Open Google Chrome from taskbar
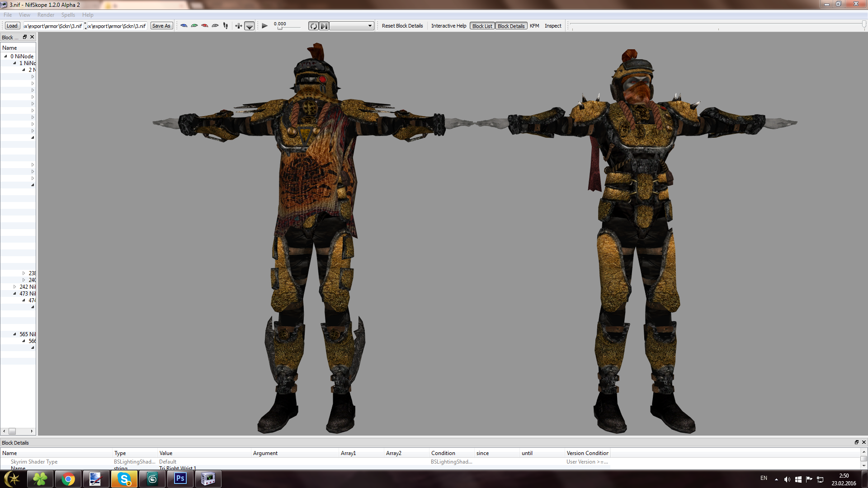 pos(68,479)
